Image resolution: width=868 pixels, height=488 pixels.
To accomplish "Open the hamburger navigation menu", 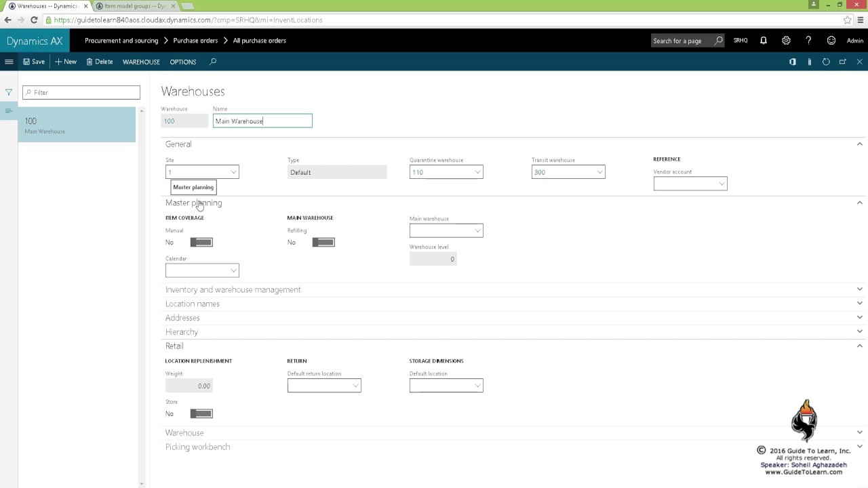I will pyautogui.click(x=9, y=62).
